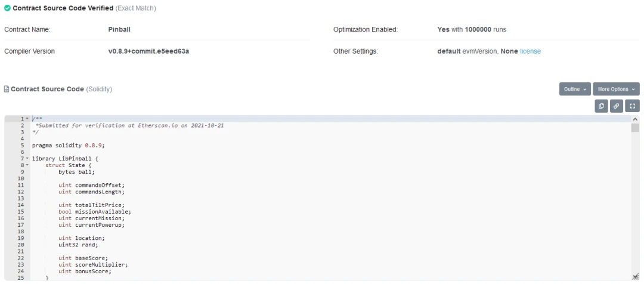Toggle fullscreen code view icon
644x284 pixels.
coord(633,106)
